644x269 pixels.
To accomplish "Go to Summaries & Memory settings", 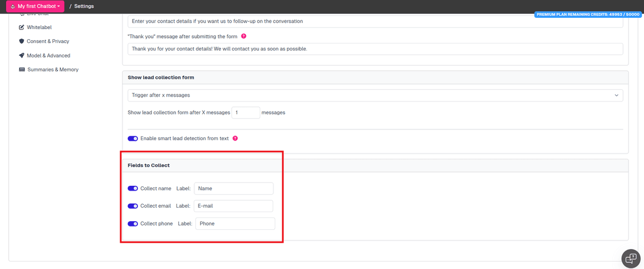I will (53, 70).
